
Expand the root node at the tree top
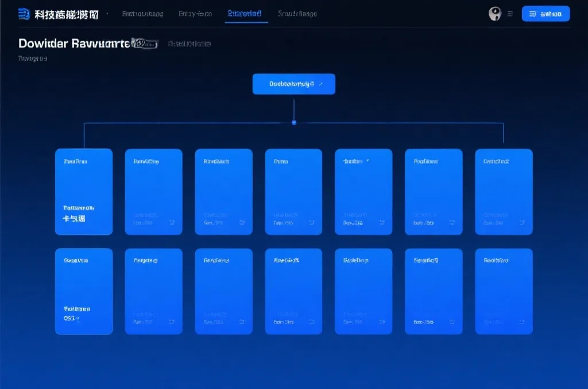point(293,84)
